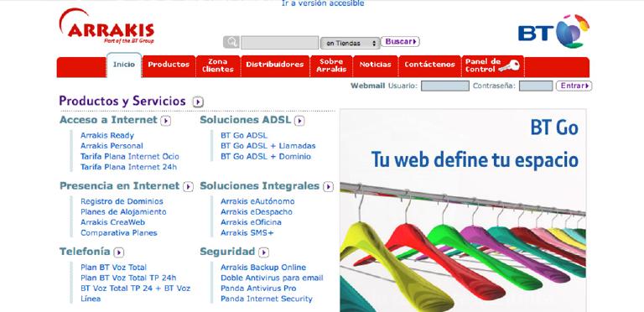Open Arrakis eDespacho link
Image resolution: width=644 pixels, height=312 pixels.
point(257,212)
